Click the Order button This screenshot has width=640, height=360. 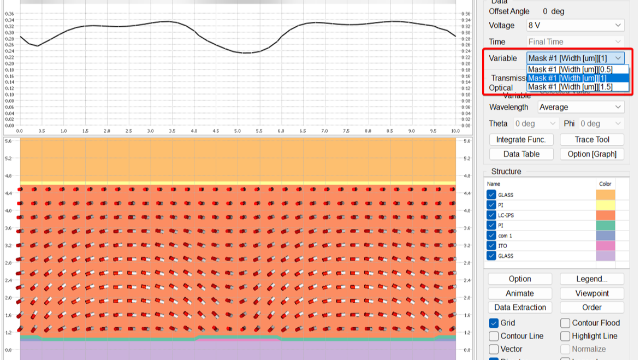coord(592,307)
